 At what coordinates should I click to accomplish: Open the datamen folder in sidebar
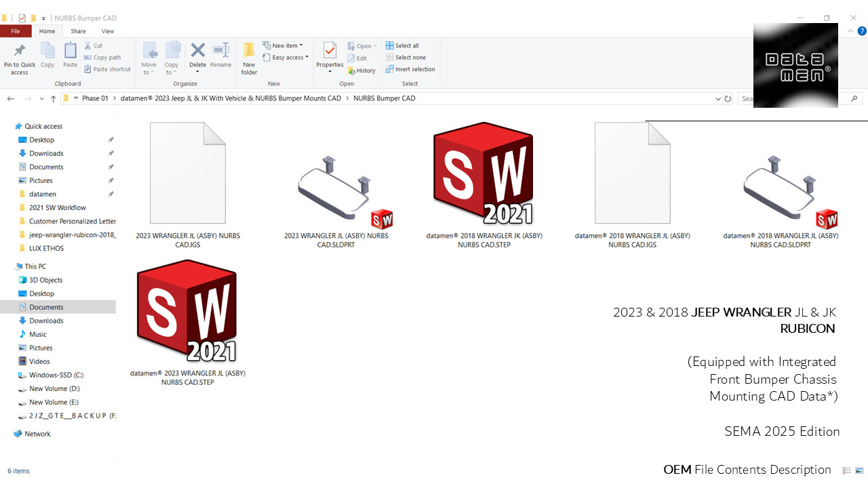(x=43, y=194)
